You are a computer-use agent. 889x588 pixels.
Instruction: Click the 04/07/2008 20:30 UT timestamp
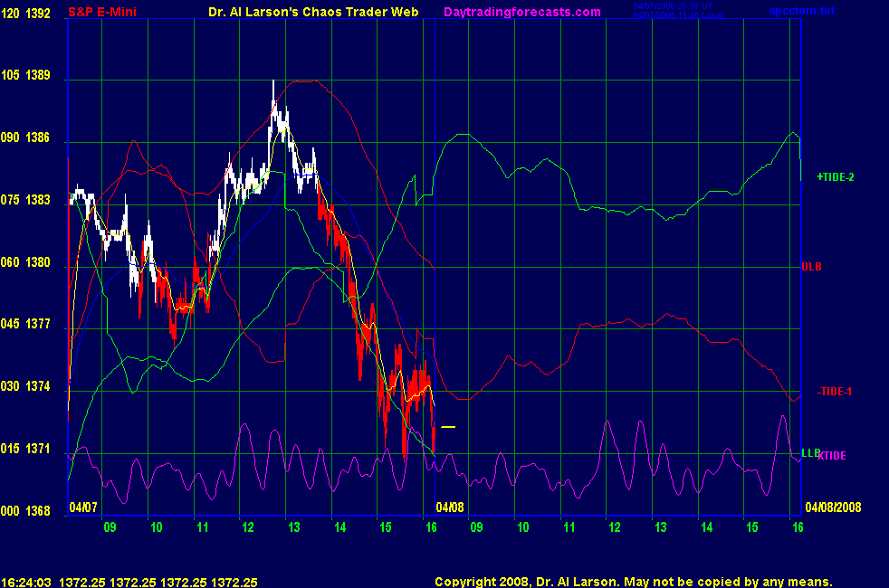674,7
